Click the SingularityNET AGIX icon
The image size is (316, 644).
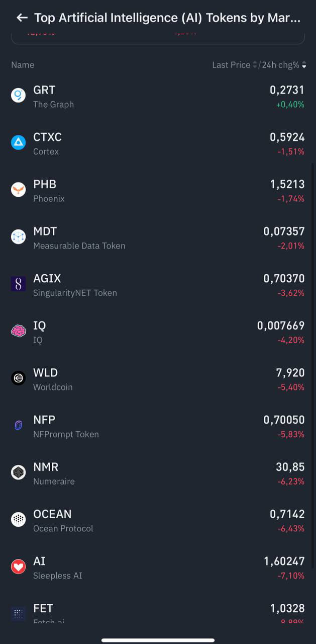[18, 284]
